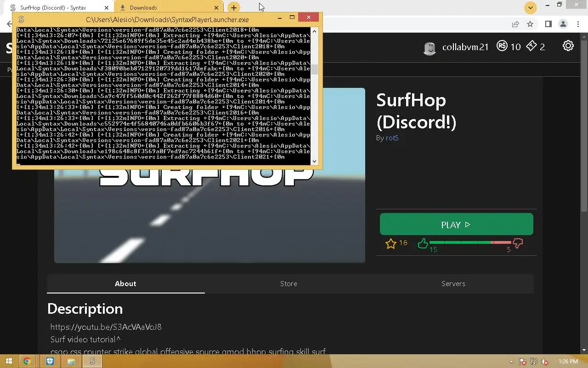Click the console scrollbar down arrow
Screen dimensions: 588x368
(x=315, y=161)
